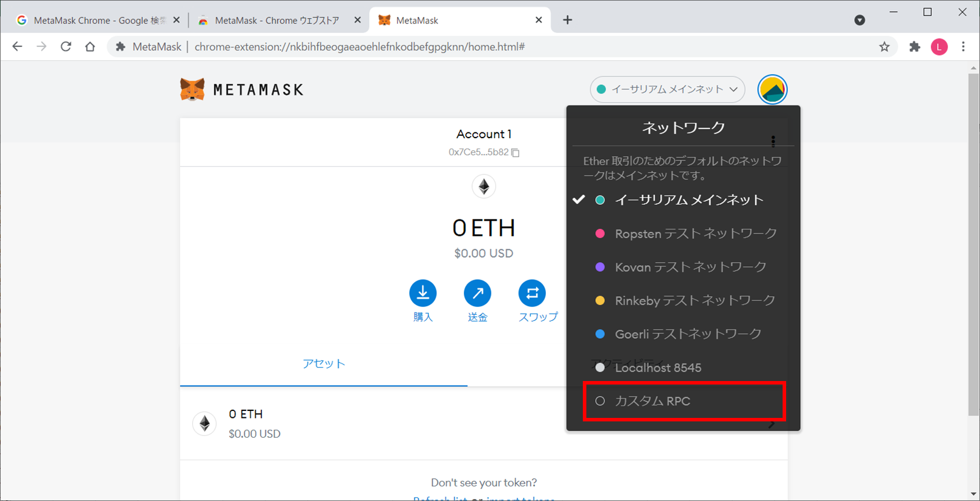This screenshot has width=980, height=501.
Task: Open the account avatar menu
Action: [772, 90]
